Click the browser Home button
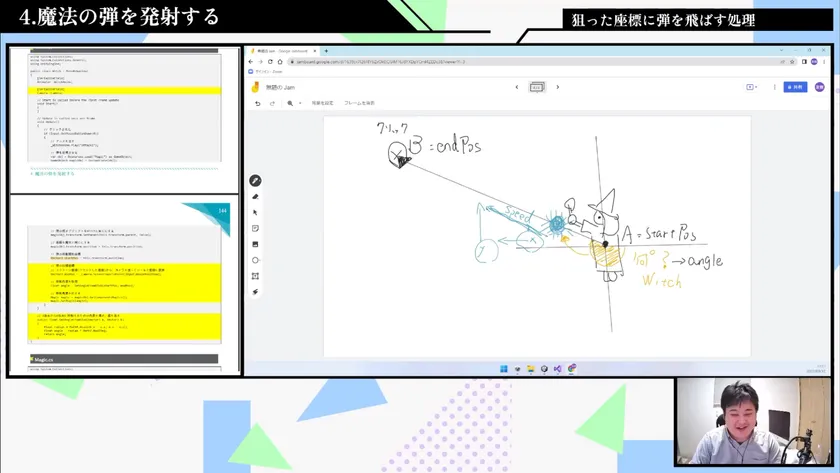 [280, 62]
